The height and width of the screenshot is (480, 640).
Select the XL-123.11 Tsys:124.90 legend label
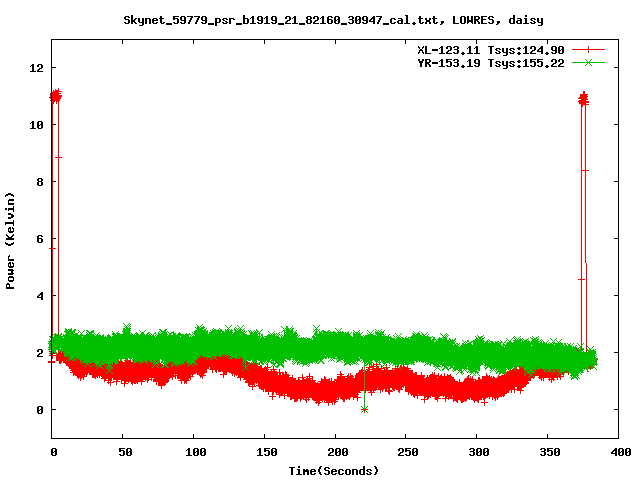(x=491, y=50)
